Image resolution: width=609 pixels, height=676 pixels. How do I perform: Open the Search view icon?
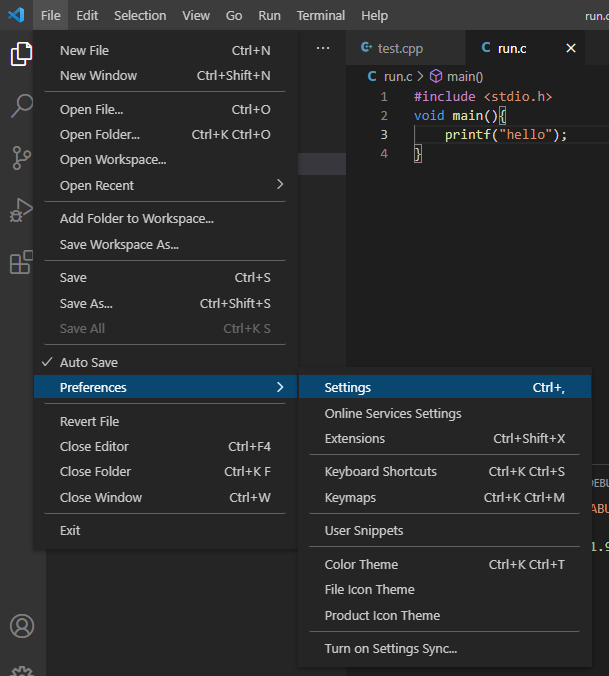[x=21, y=106]
